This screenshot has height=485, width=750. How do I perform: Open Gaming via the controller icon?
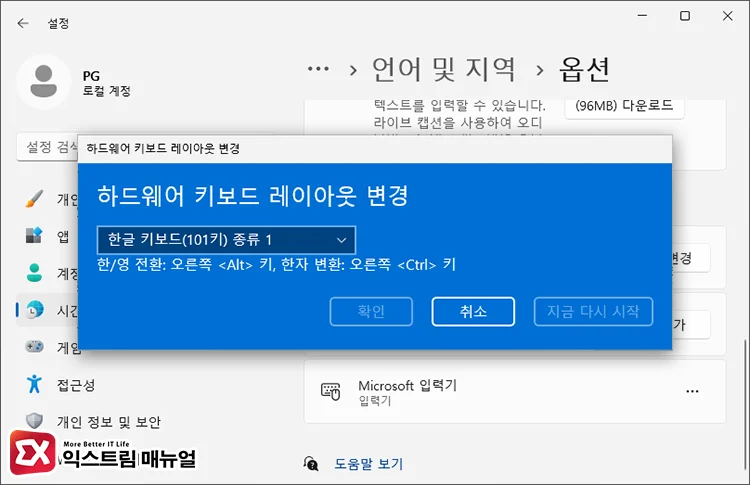34,346
